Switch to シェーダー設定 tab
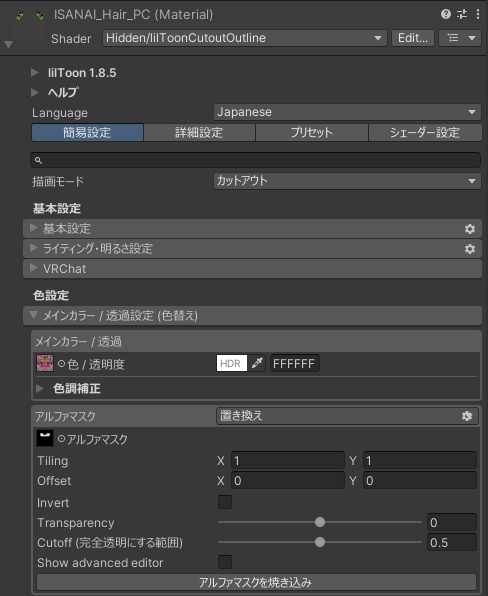The height and width of the screenshot is (596, 488). point(425,132)
